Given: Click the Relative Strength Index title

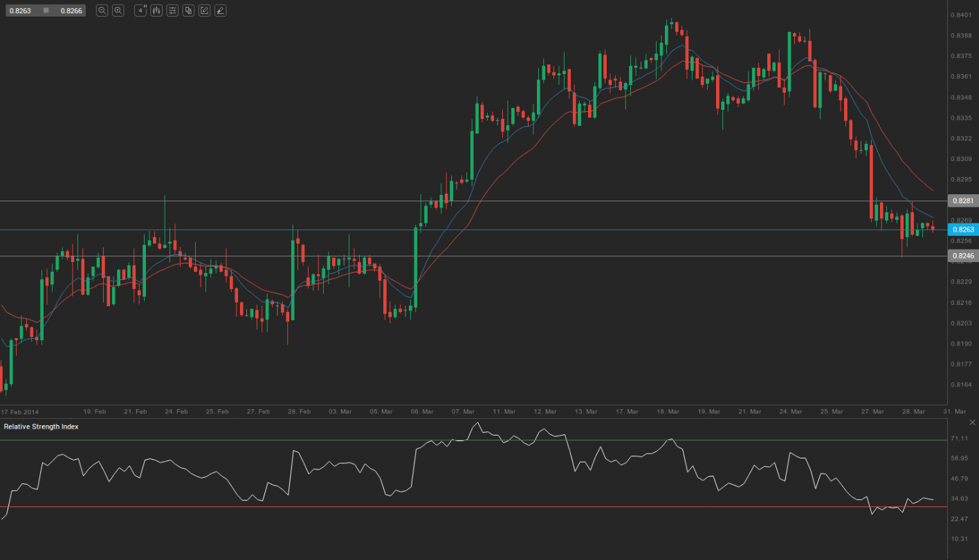Looking at the screenshot, I should point(41,427).
